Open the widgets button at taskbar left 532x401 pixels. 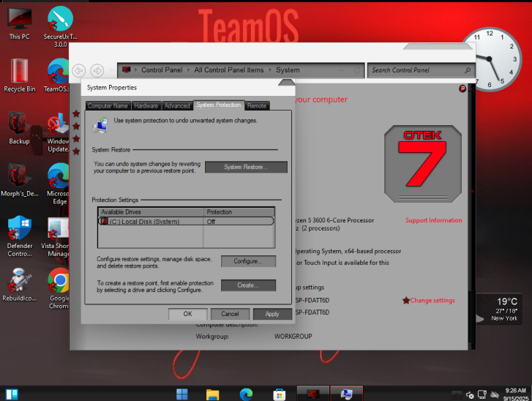point(12,394)
